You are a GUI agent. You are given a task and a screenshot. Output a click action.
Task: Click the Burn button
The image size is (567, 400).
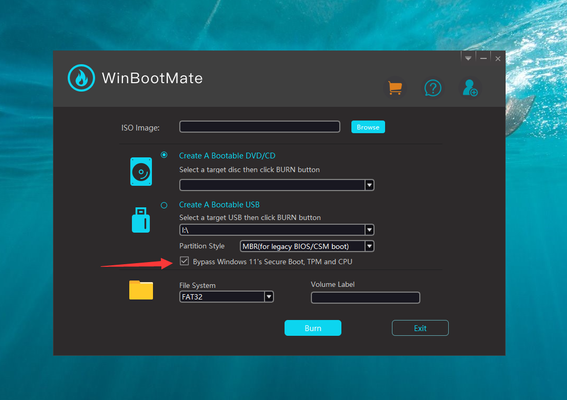313,328
